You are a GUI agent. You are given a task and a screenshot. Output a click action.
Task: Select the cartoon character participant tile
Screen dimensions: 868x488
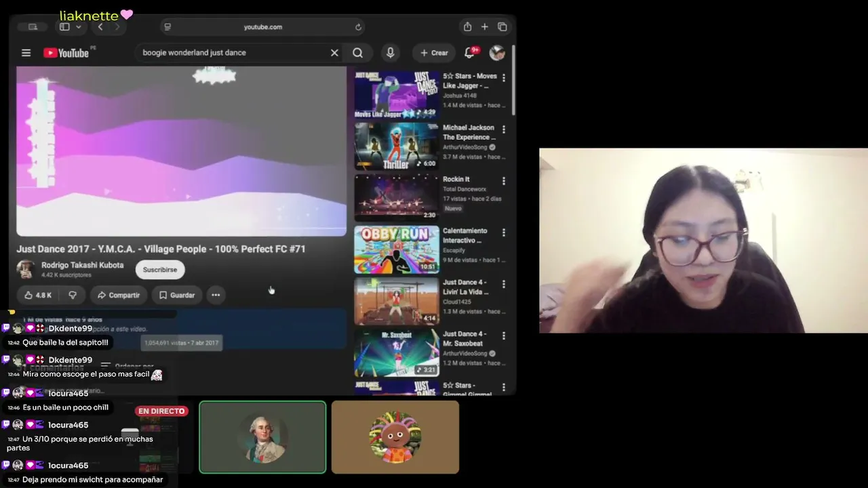point(395,437)
